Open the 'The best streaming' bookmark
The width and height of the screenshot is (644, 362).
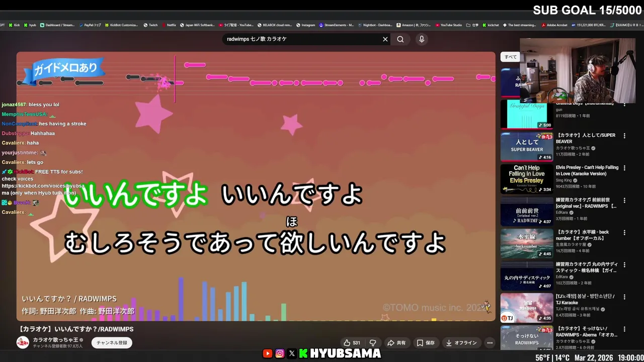pos(519,25)
